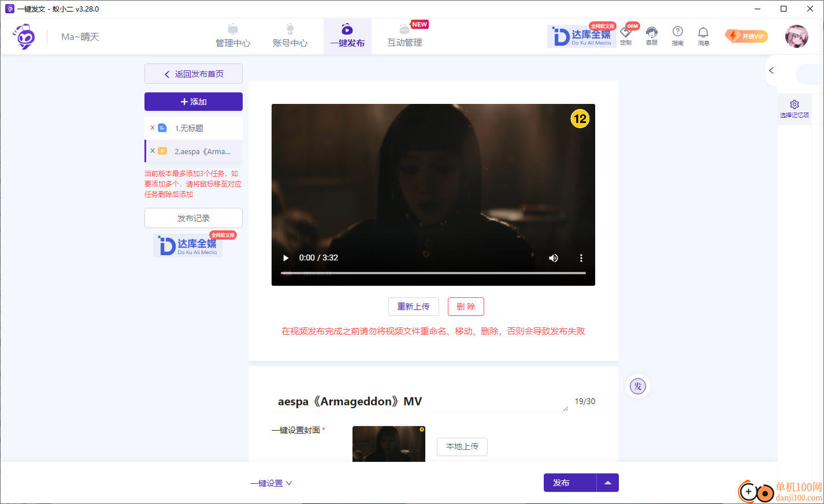Click 本地上传 cover upload button

462,446
